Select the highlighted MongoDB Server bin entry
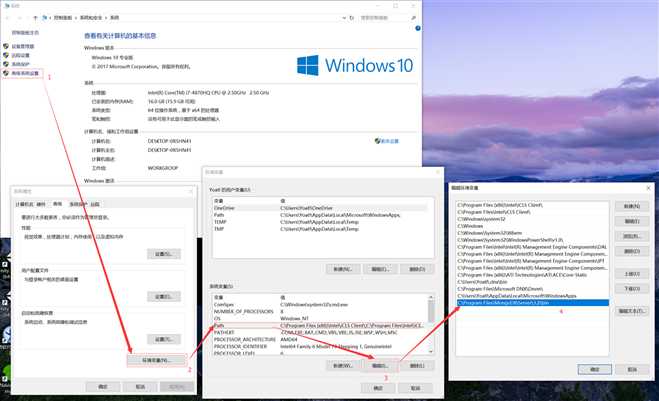The width and height of the screenshot is (659, 401). [x=532, y=303]
